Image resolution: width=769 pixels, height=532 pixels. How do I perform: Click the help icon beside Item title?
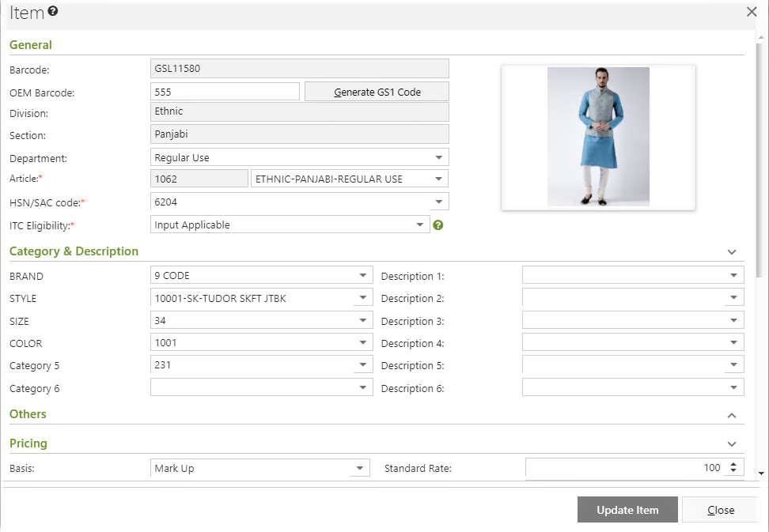click(x=52, y=11)
